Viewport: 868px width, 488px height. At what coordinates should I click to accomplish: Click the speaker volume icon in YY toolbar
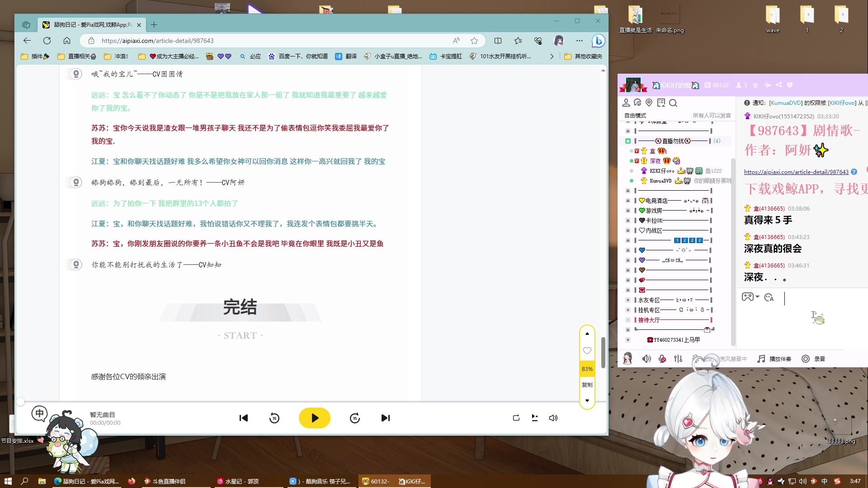(646, 358)
